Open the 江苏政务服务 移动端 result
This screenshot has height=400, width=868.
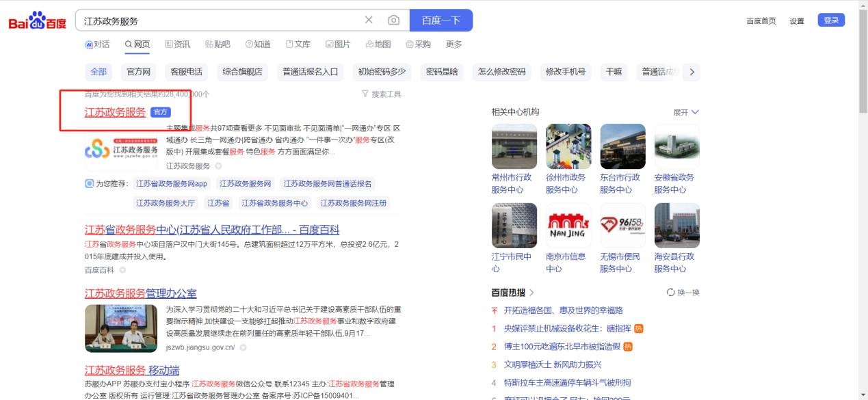132,371
